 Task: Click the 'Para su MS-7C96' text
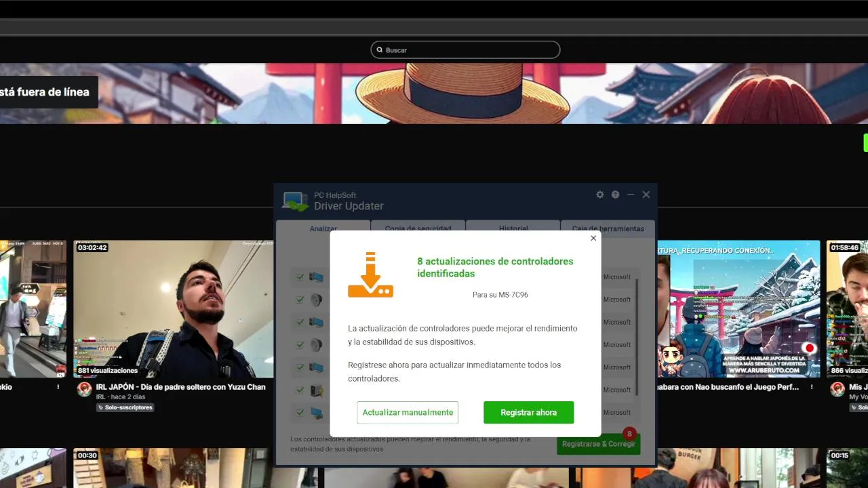coord(500,295)
